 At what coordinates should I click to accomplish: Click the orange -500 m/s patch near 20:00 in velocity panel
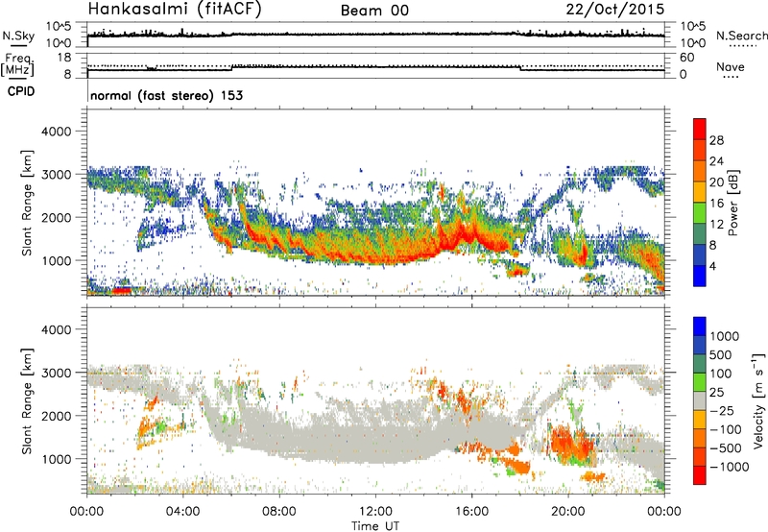tap(572, 445)
